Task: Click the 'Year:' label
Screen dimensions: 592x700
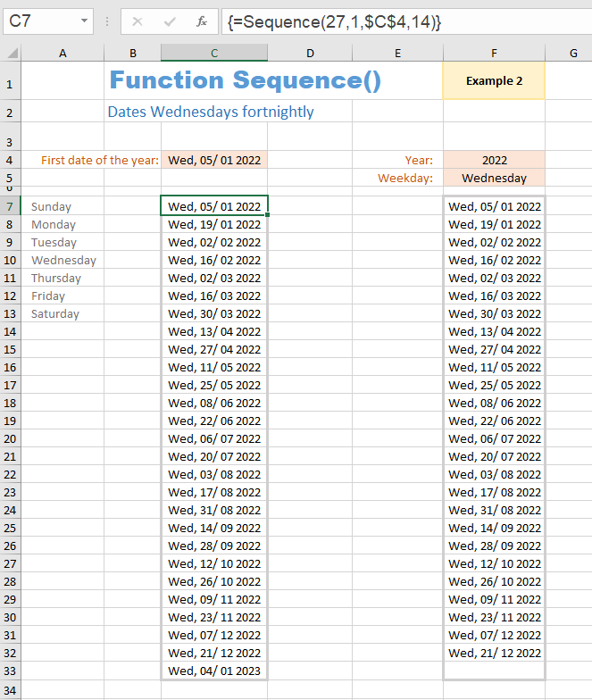Action: [419, 160]
